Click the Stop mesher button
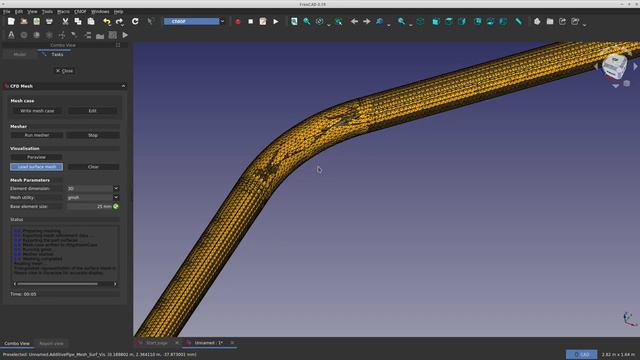This screenshot has height=360, width=640. pos(93,135)
